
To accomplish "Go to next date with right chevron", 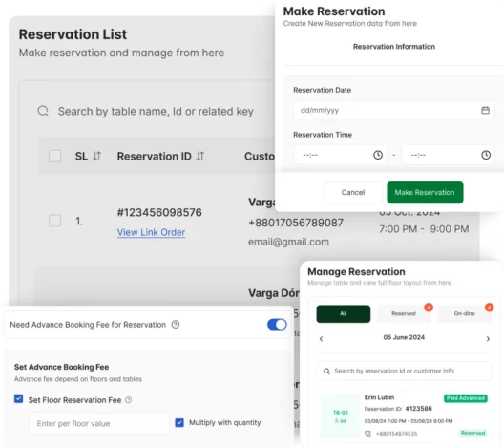I will [488, 339].
